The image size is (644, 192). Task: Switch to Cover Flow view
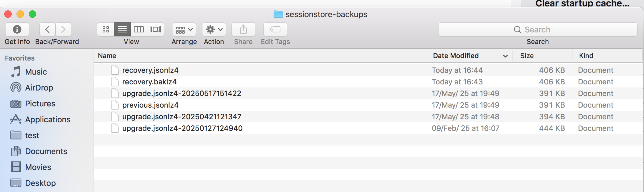(155, 29)
